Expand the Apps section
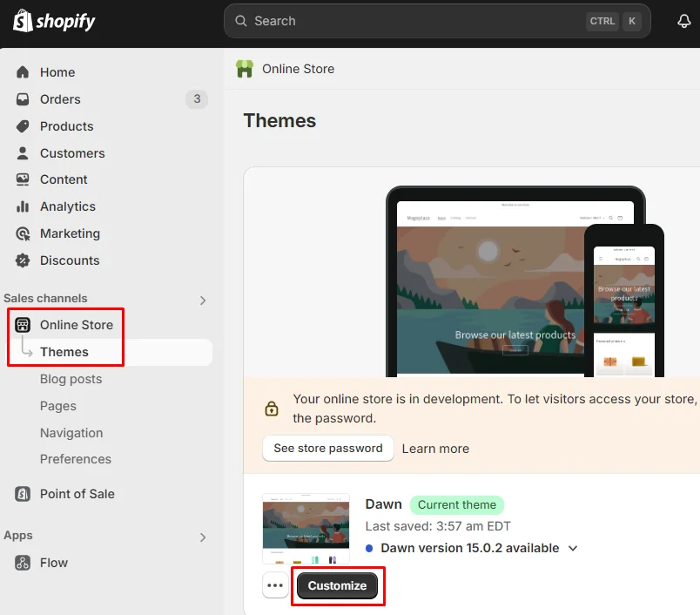Viewport: 700px width, 615px height. (x=202, y=536)
